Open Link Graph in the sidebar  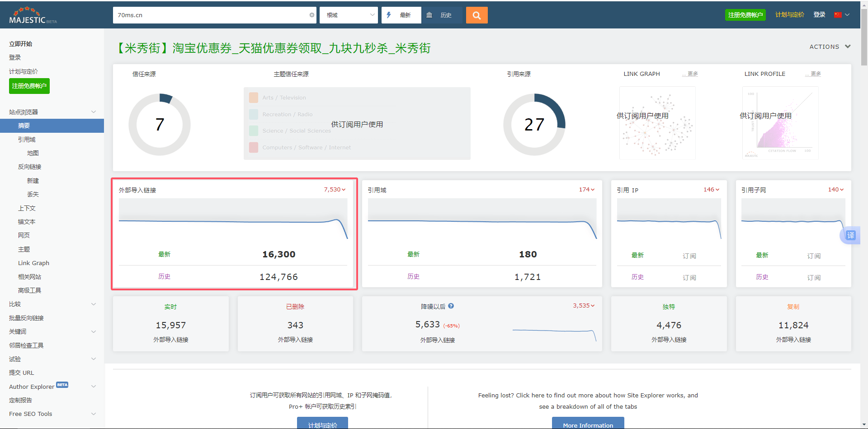pos(33,263)
